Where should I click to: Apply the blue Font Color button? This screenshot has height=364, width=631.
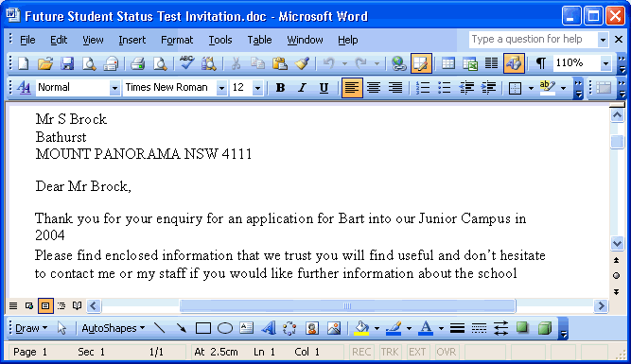[426, 328]
